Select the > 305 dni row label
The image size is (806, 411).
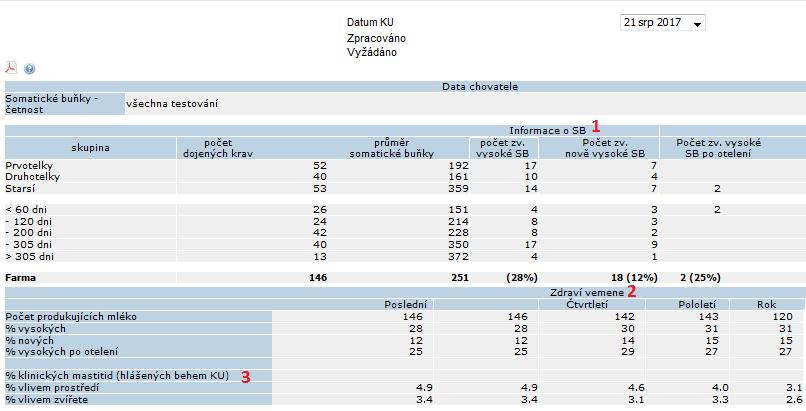tap(29, 256)
